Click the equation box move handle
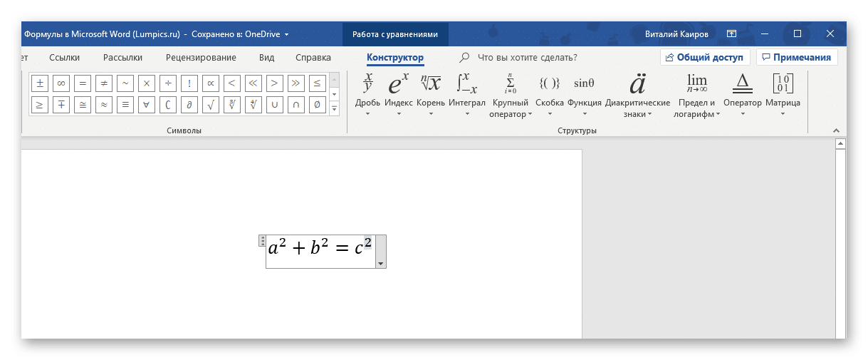Image resolution: width=868 pixels, height=360 pixels. (x=262, y=241)
